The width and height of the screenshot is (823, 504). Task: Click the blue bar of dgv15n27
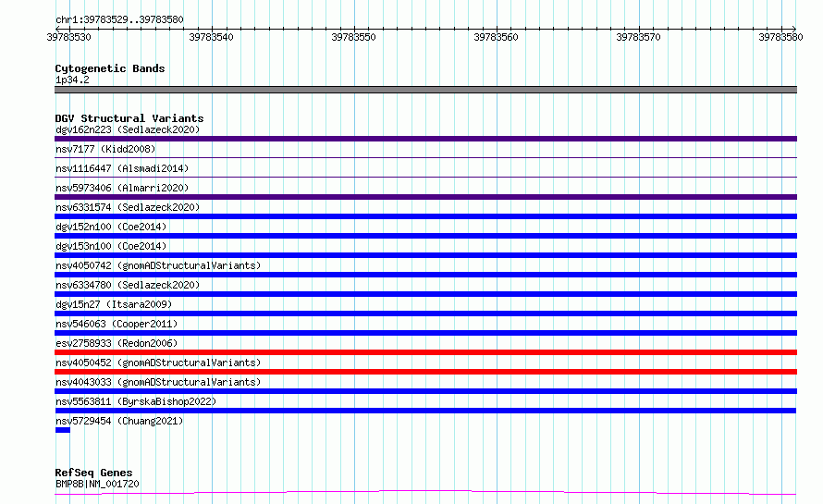coord(425,313)
